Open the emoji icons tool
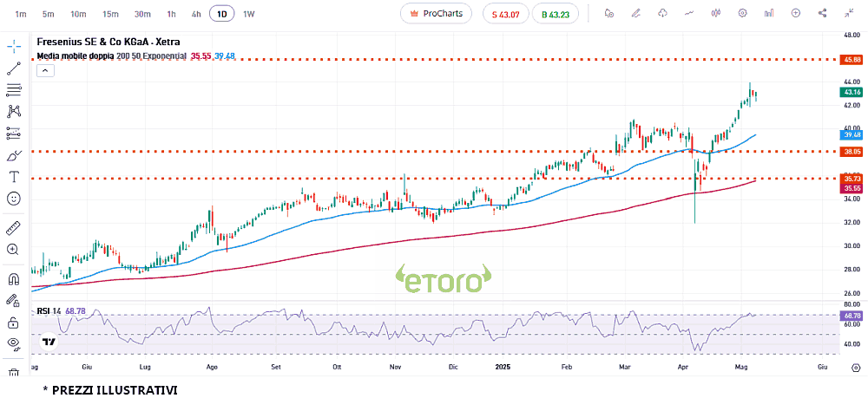The image size is (868, 398). 14,199
